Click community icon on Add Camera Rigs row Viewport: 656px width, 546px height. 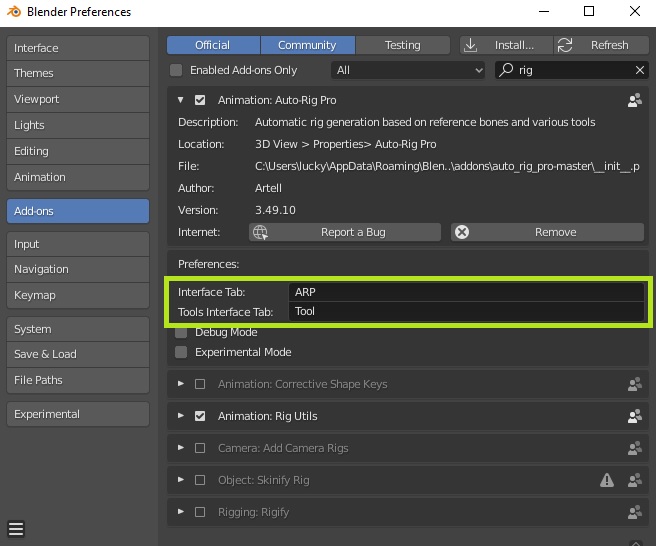635,448
